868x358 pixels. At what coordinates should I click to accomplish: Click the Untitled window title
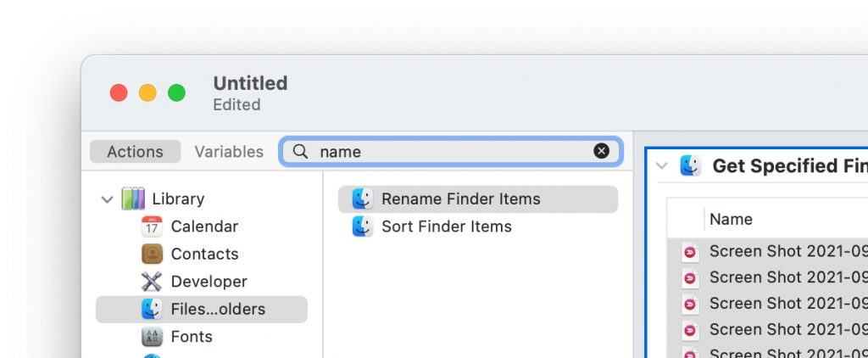250,83
